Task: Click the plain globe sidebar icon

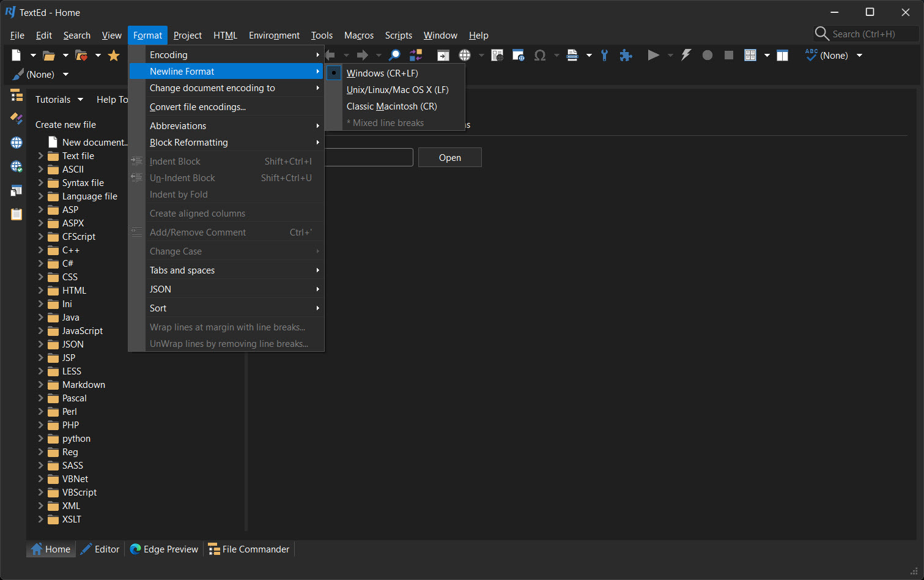Action: (x=17, y=143)
